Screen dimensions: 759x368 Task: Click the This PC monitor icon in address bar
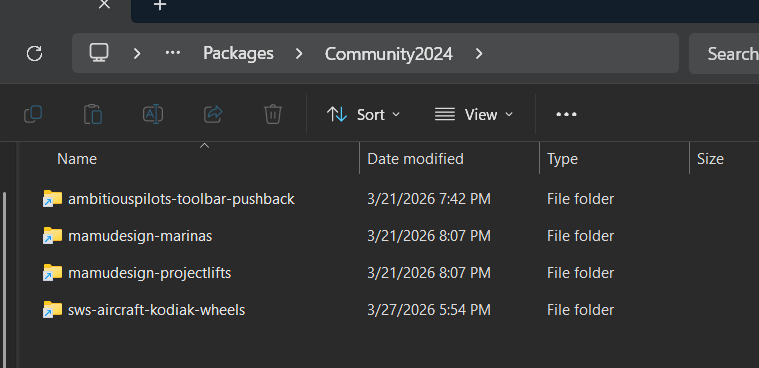coord(99,52)
